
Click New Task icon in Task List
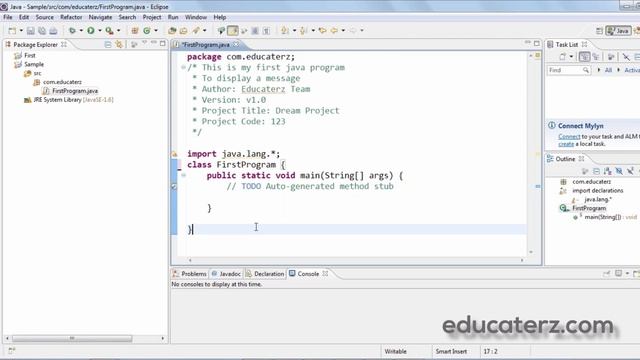click(x=563, y=57)
